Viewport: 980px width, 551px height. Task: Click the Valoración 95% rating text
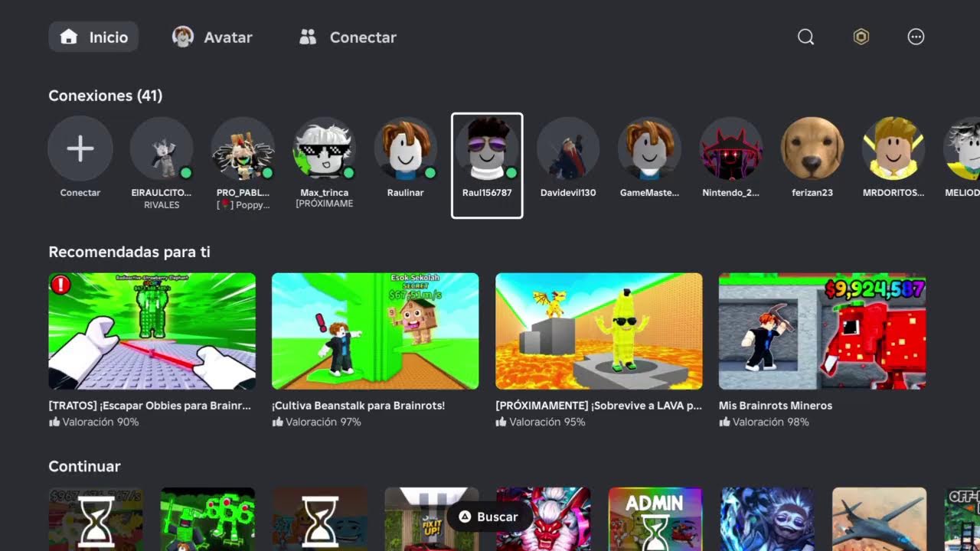point(547,422)
